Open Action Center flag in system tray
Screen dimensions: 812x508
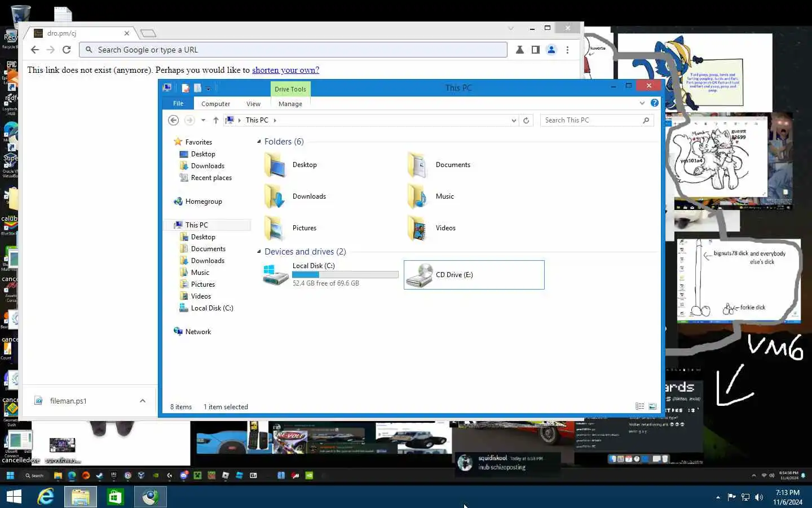coord(731,497)
